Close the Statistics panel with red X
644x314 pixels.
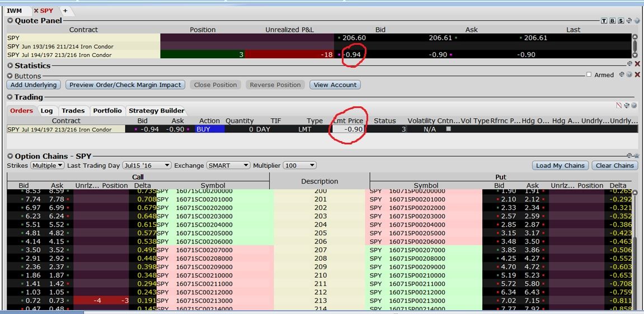637,64
